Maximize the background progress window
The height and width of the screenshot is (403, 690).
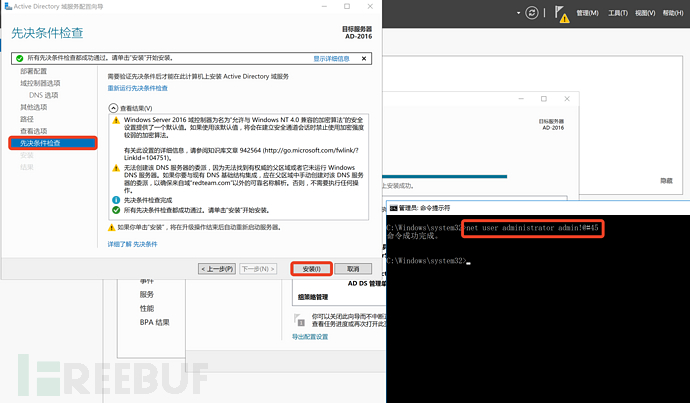point(544,99)
